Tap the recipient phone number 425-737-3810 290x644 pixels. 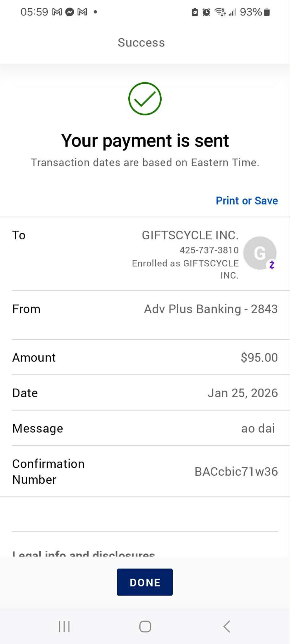click(209, 250)
